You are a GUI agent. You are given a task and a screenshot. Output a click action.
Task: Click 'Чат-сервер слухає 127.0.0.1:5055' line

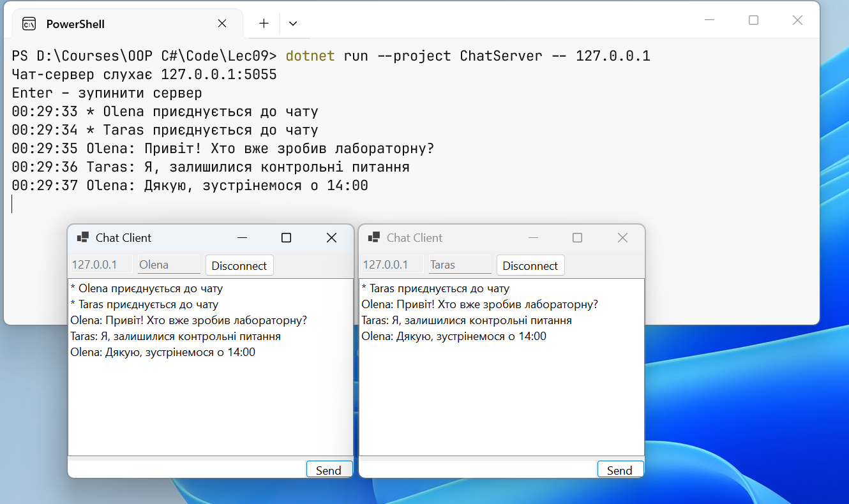[144, 75]
